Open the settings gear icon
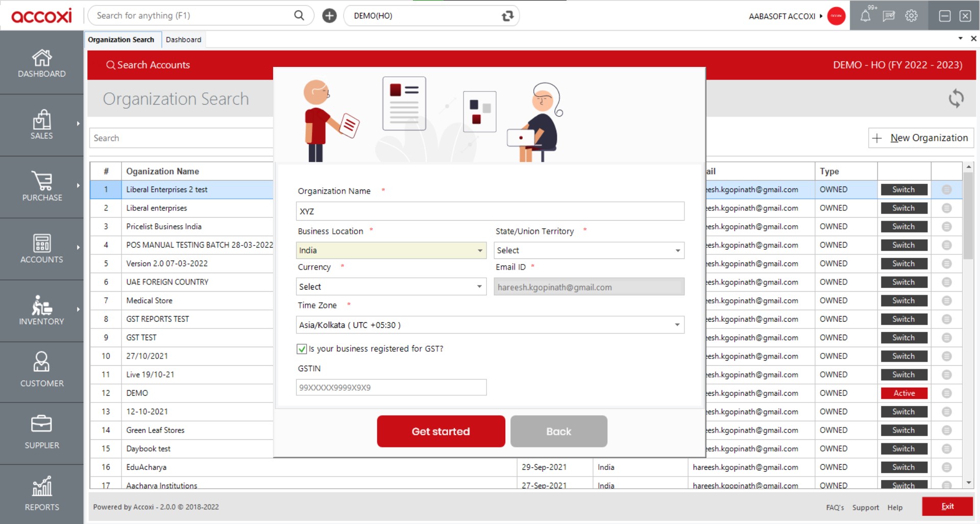 pos(911,16)
